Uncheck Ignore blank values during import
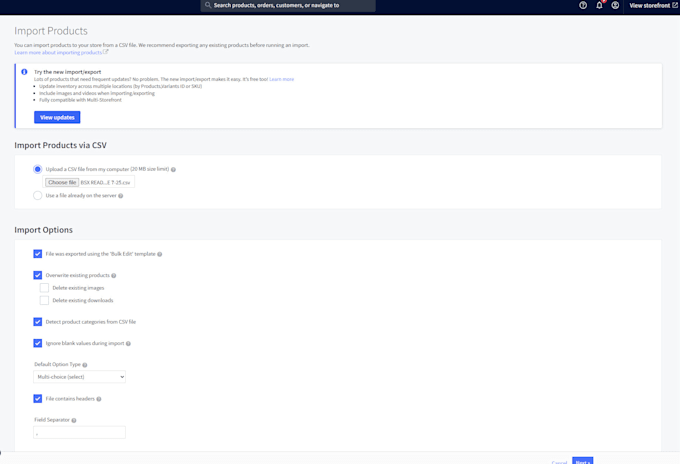680x464 pixels. pos(38,343)
